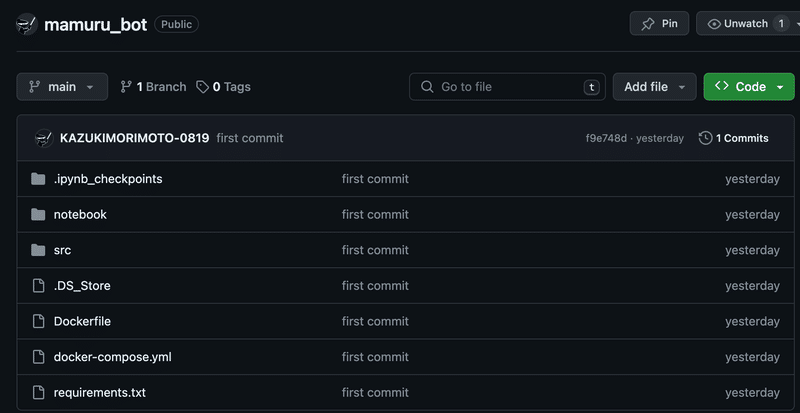
Task: Click the Dockerfile file icon
Action: 38,321
